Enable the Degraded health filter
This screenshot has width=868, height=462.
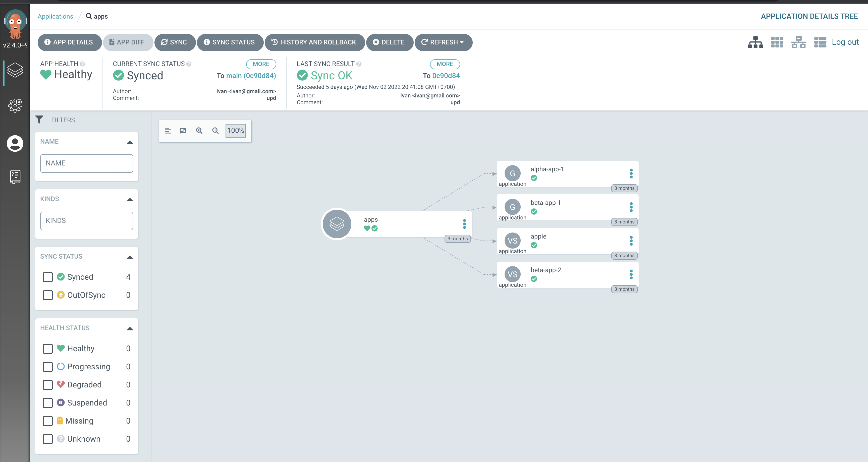click(x=48, y=385)
